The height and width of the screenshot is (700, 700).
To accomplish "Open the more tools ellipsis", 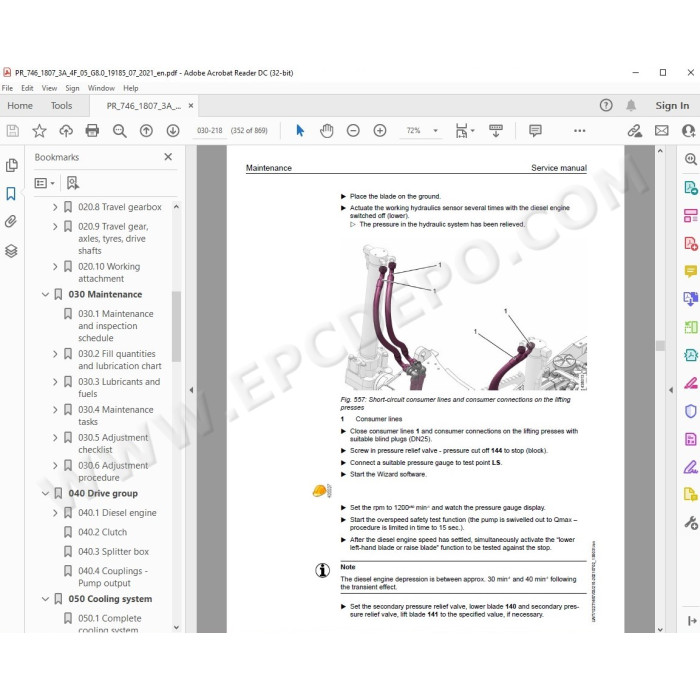I will point(579,131).
